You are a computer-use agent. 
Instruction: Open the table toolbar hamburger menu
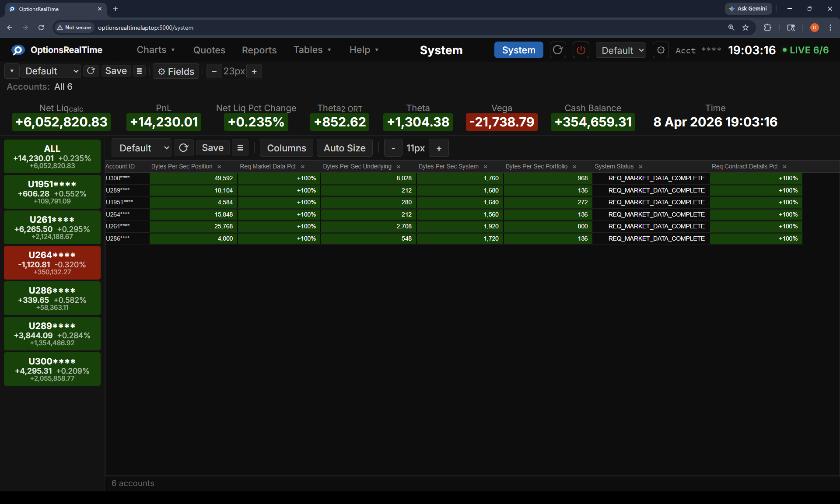click(x=240, y=148)
